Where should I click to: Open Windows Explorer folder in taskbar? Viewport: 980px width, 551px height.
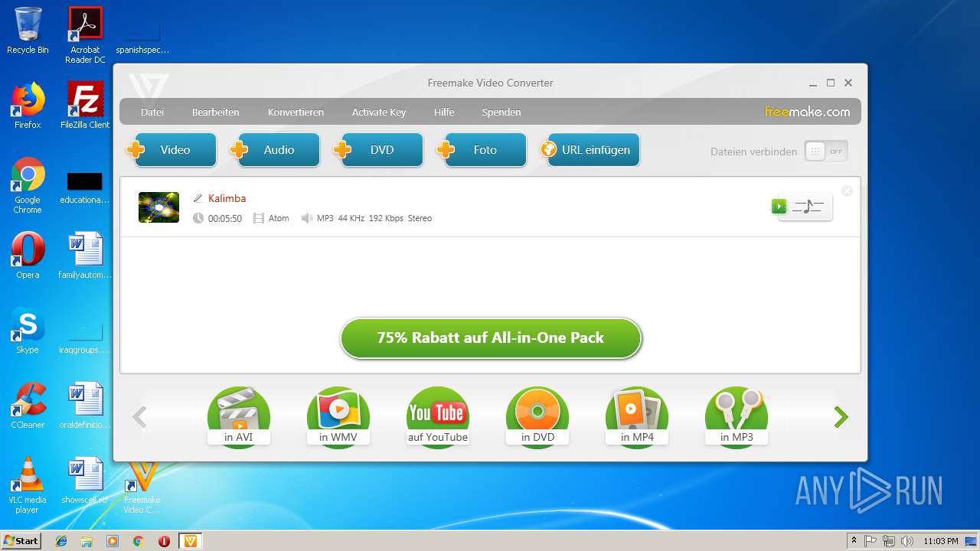click(87, 541)
